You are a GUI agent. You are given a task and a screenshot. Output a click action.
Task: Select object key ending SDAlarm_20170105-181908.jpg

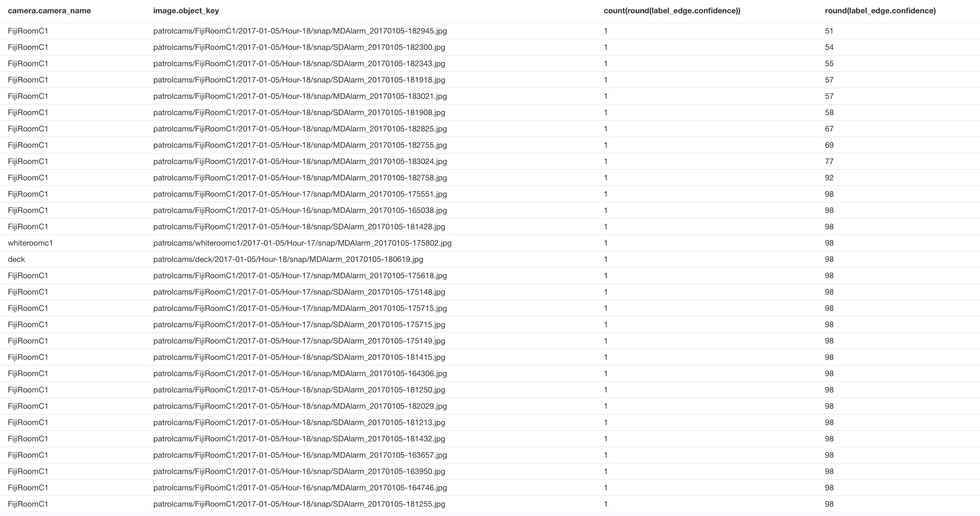299,113
